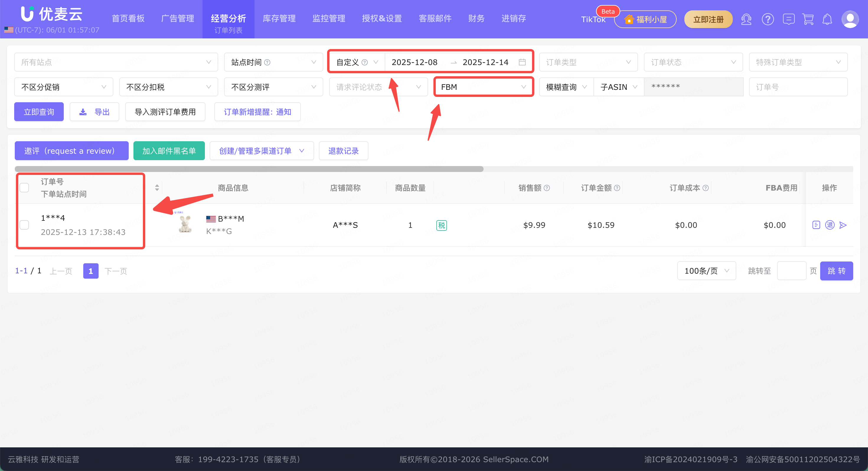Click the order detail icon in 操作 column
Viewport: 868px width, 471px height.
click(x=816, y=225)
